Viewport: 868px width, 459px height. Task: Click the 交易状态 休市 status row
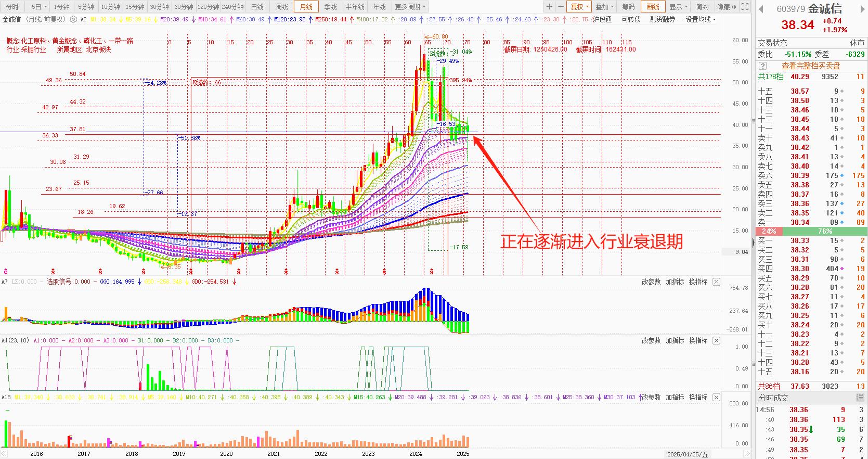tap(811, 43)
